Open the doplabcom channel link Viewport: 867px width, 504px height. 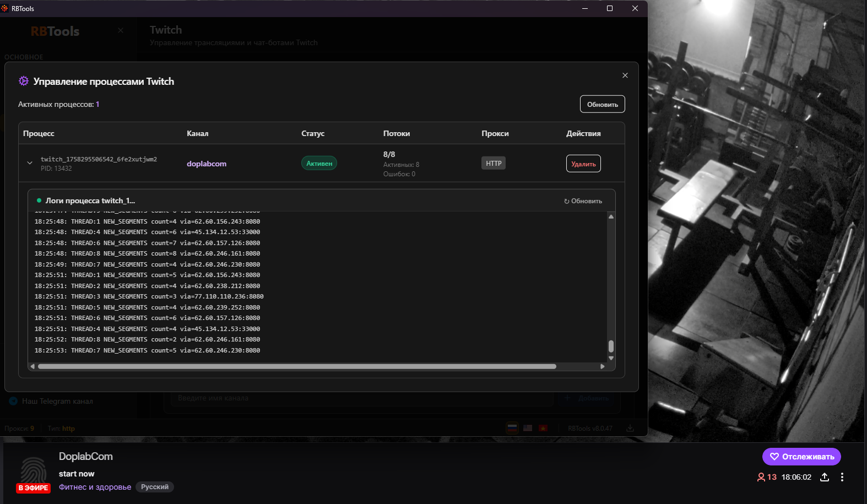click(x=207, y=164)
